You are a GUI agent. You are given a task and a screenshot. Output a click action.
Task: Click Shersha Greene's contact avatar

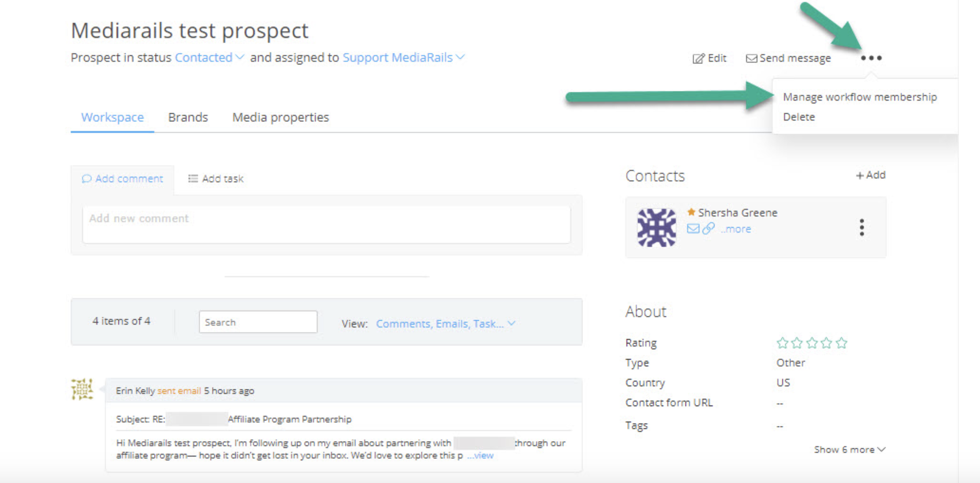click(656, 228)
